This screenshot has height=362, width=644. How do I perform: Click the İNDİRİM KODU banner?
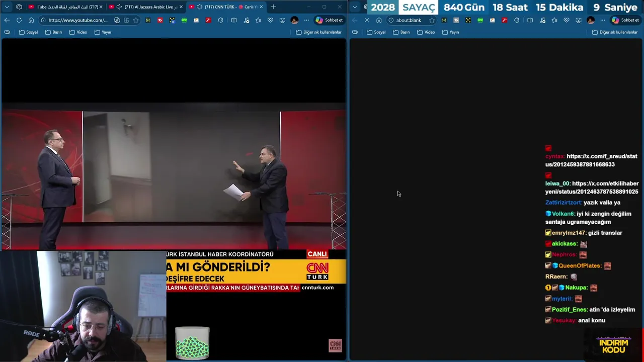614,345
